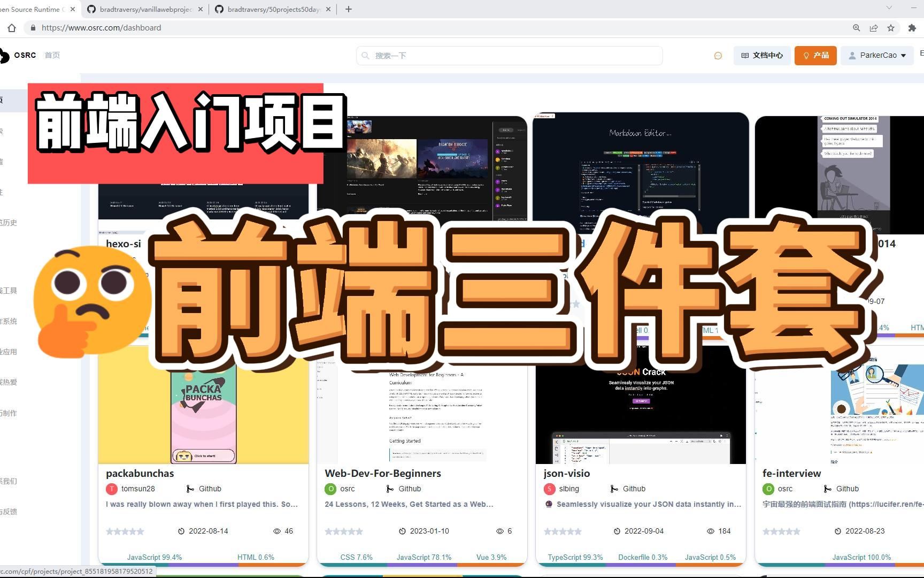Click JavaScript 78.1% language label
Image resolution: width=924 pixels, height=578 pixels.
tap(424, 557)
